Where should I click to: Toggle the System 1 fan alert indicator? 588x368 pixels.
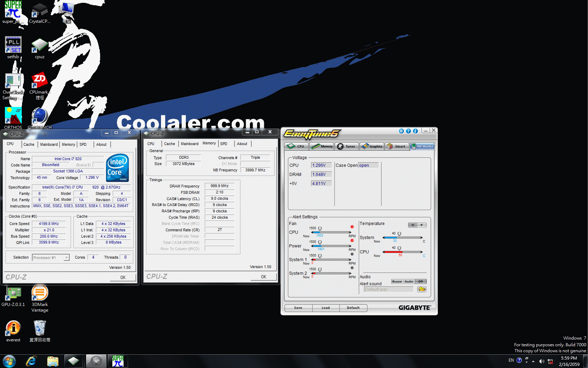[352, 254]
